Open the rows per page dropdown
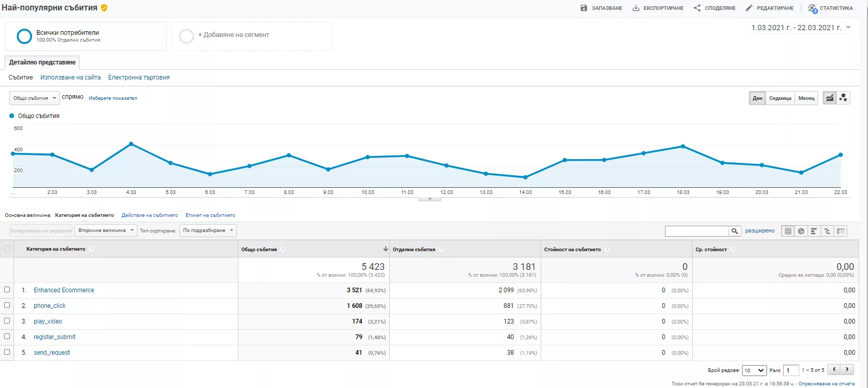The height and width of the screenshot is (388, 868). pyautogui.click(x=754, y=370)
